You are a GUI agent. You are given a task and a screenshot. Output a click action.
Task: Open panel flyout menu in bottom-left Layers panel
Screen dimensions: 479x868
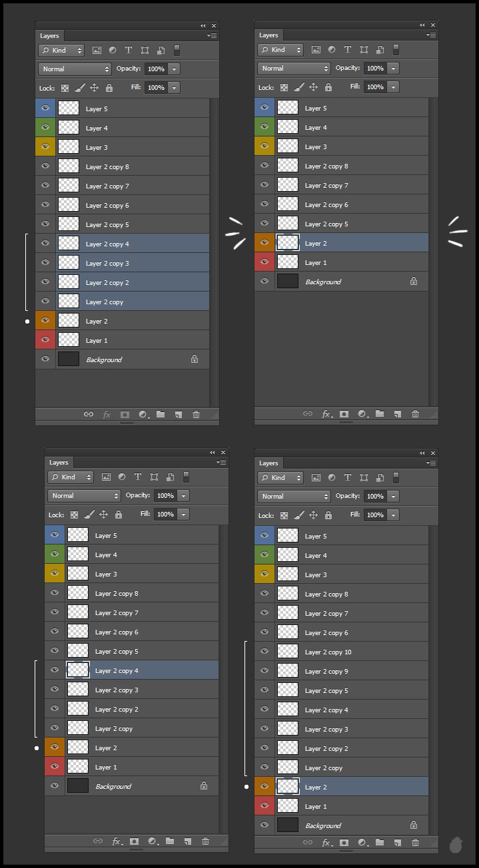click(x=221, y=462)
